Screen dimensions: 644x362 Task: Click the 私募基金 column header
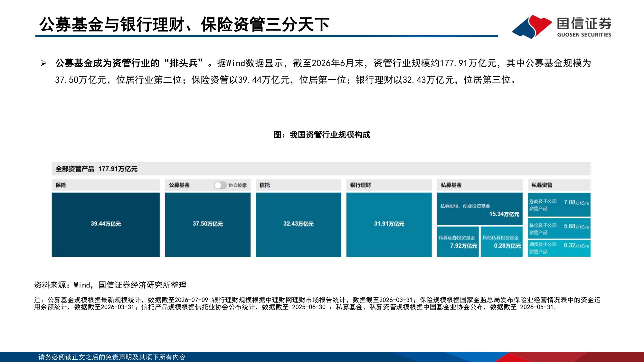pyautogui.click(x=479, y=185)
